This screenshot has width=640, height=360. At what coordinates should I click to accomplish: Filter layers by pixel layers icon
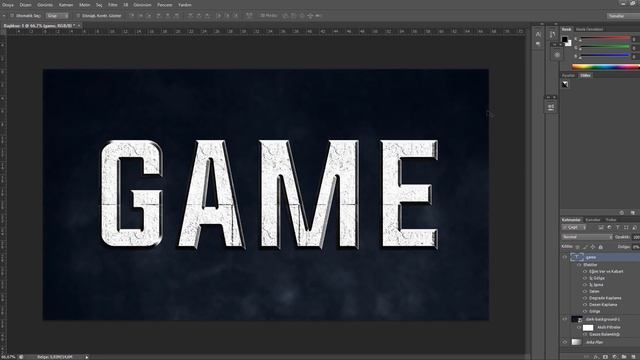pyautogui.click(x=601, y=227)
